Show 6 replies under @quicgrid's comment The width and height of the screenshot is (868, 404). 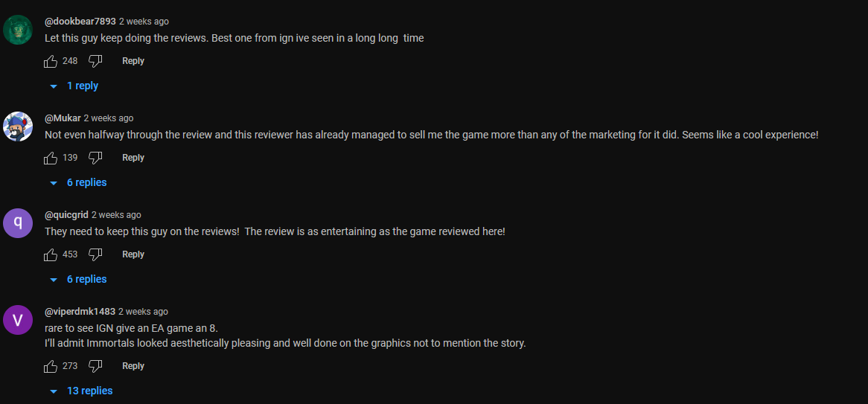86,280
